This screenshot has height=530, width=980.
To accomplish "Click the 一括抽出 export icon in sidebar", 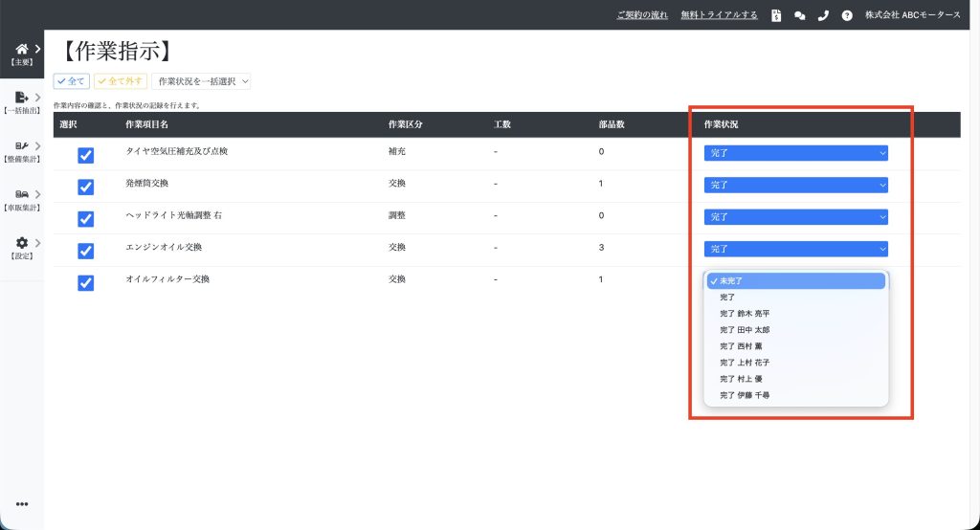I will (21, 98).
